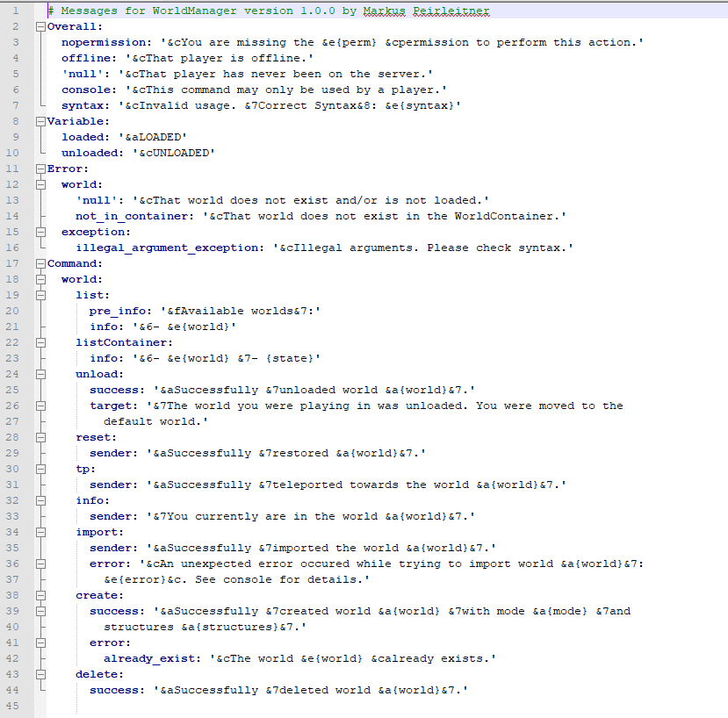Click 'target:' key on line 26
The height and width of the screenshot is (718, 728).
coord(114,406)
